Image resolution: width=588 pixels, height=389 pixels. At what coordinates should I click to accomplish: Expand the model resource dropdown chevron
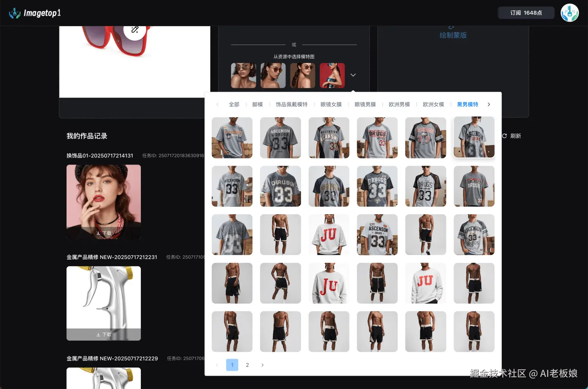pyautogui.click(x=353, y=75)
